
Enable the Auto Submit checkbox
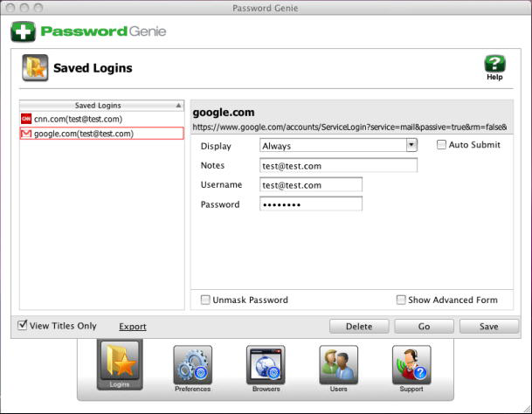click(441, 145)
